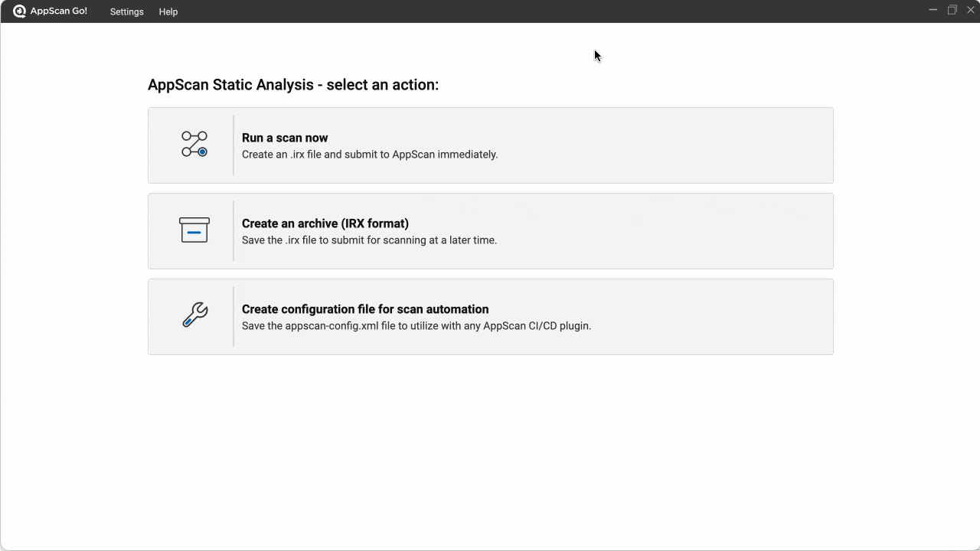This screenshot has width=980, height=551.
Task: Close the AppScan Go! window
Action: point(971,10)
